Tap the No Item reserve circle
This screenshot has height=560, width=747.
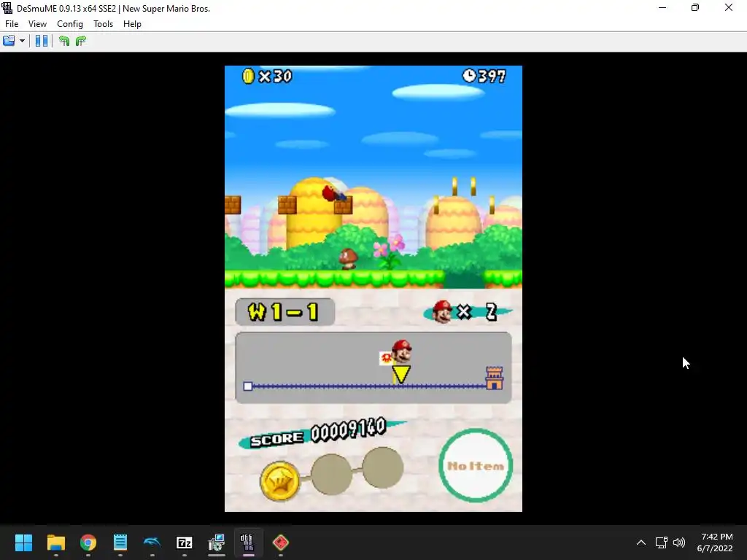[476, 465]
